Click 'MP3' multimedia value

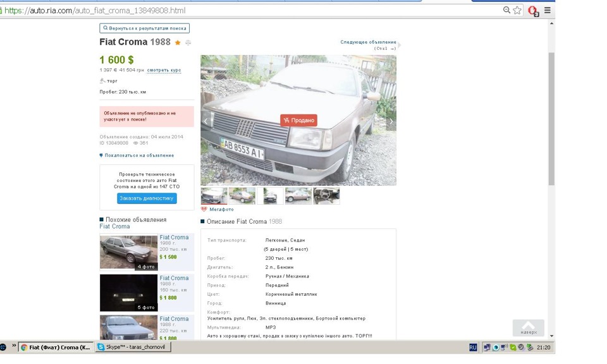pos(271,327)
